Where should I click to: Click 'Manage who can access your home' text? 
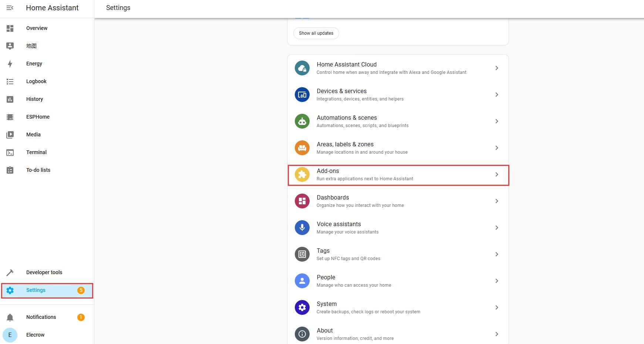pyautogui.click(x=354, y=285)
